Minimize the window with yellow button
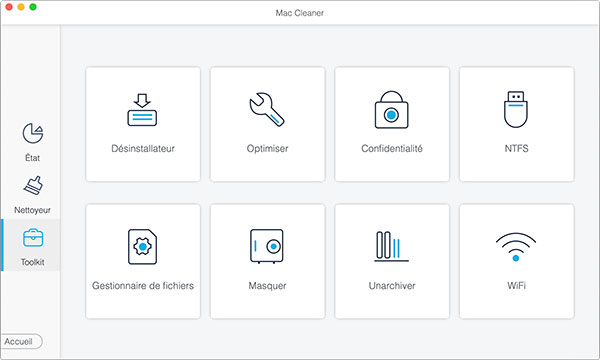This screenshot has width=600, height=360. [21, 7]
